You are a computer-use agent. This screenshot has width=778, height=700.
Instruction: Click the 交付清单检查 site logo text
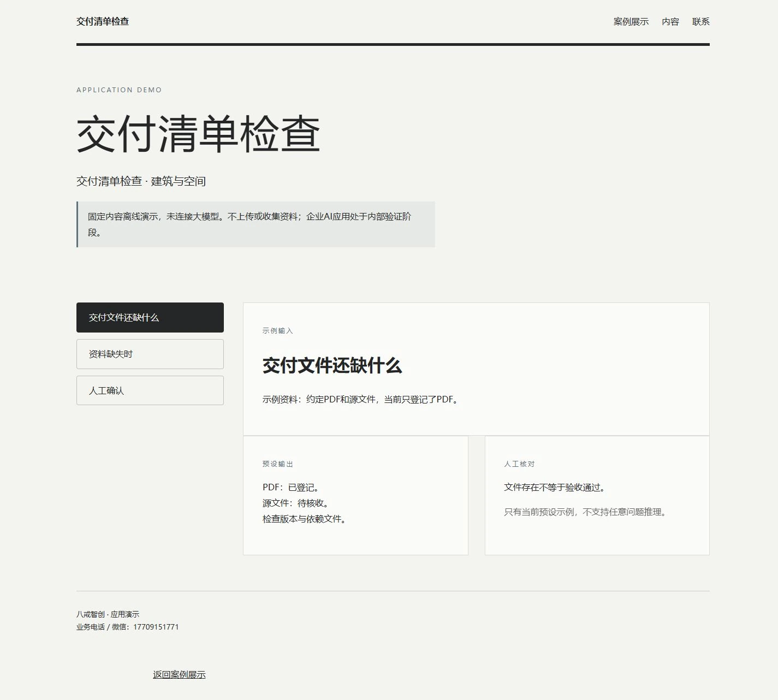tap(103, 21)
